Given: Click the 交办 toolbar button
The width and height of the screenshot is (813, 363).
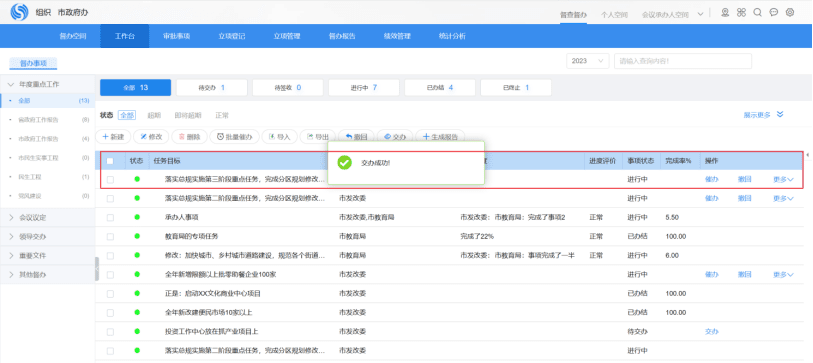Looking at the screenshot, I should tap(394, 137).
